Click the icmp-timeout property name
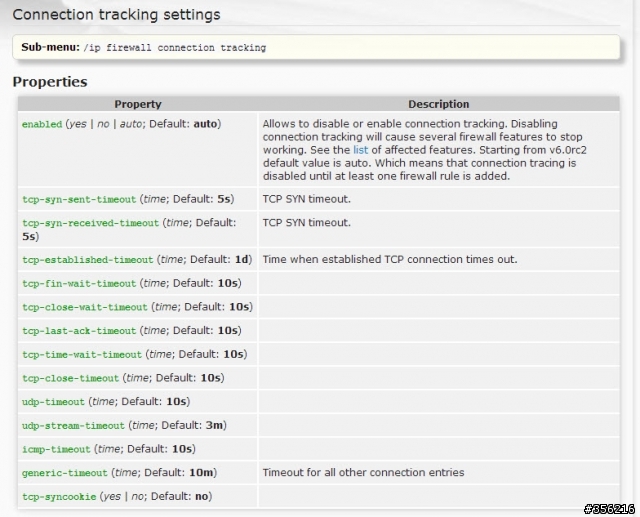 click(56, 449)
